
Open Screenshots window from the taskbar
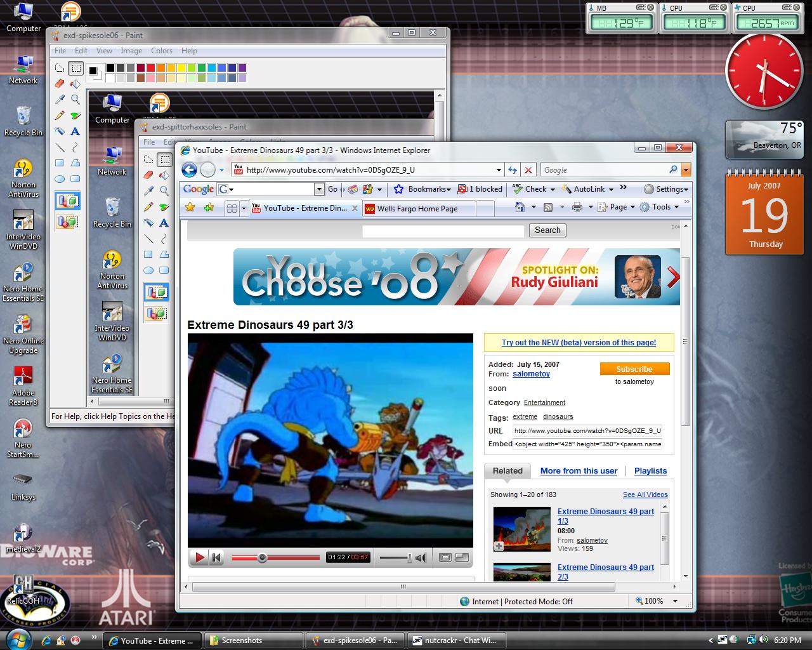[254, 640]
